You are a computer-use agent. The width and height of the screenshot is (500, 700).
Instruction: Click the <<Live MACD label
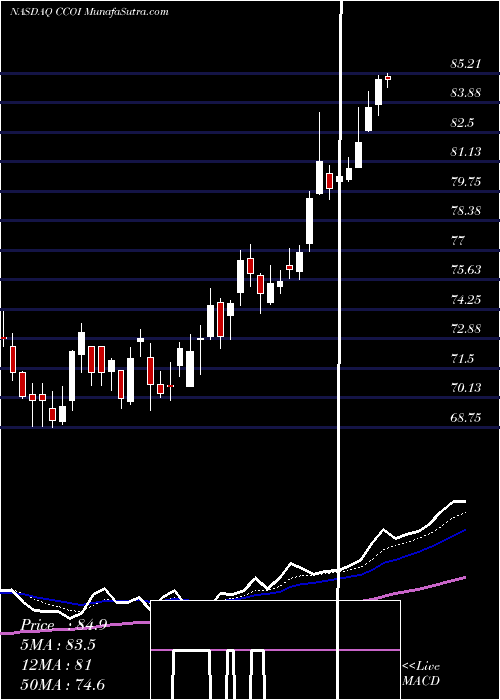tap(421, 673)
